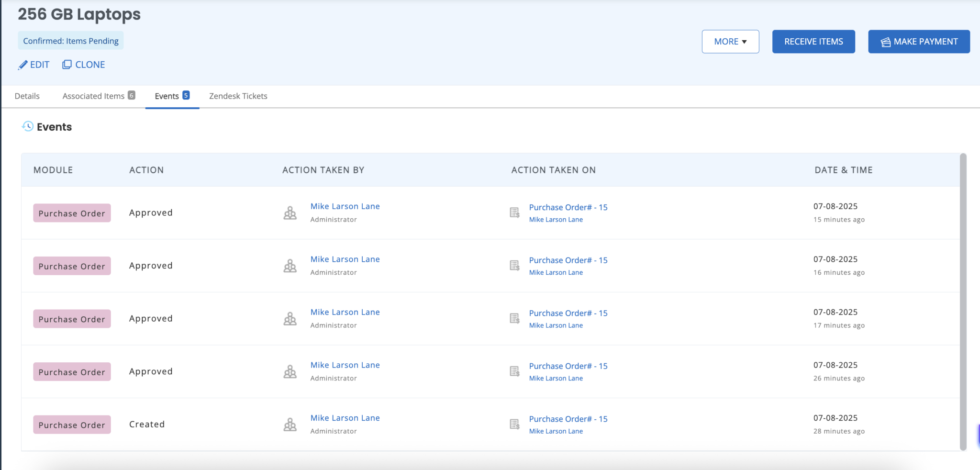Open the Purchase Order# - 15 link

568,207
